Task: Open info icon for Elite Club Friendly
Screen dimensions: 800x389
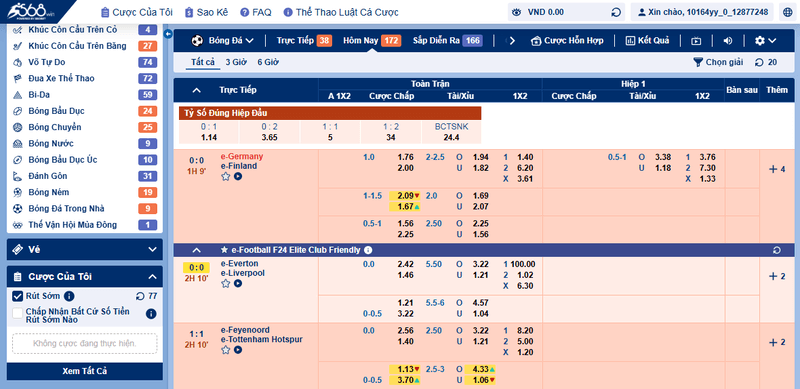Action: [x=368, y=250]
